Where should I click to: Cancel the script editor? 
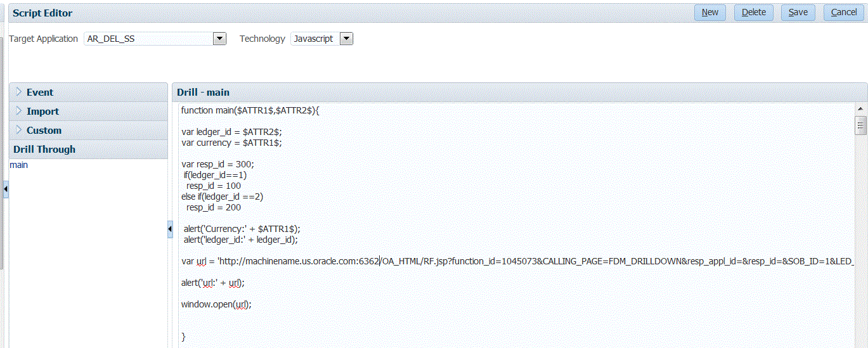[x=843, y=13]
